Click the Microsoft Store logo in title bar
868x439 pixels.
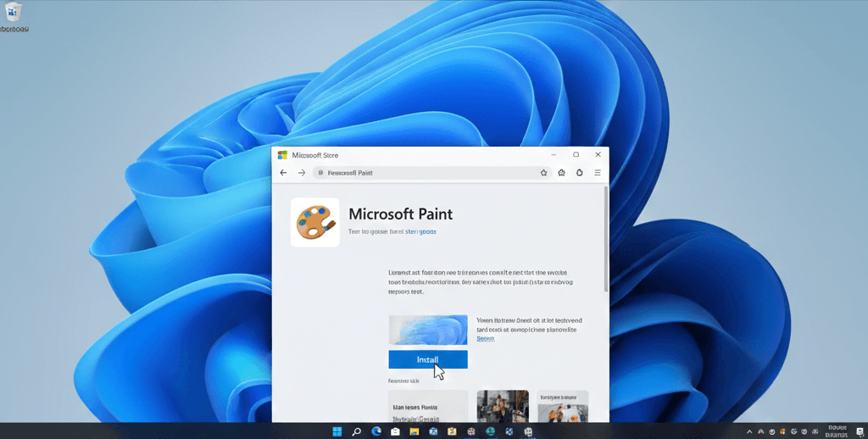[282, 155]
